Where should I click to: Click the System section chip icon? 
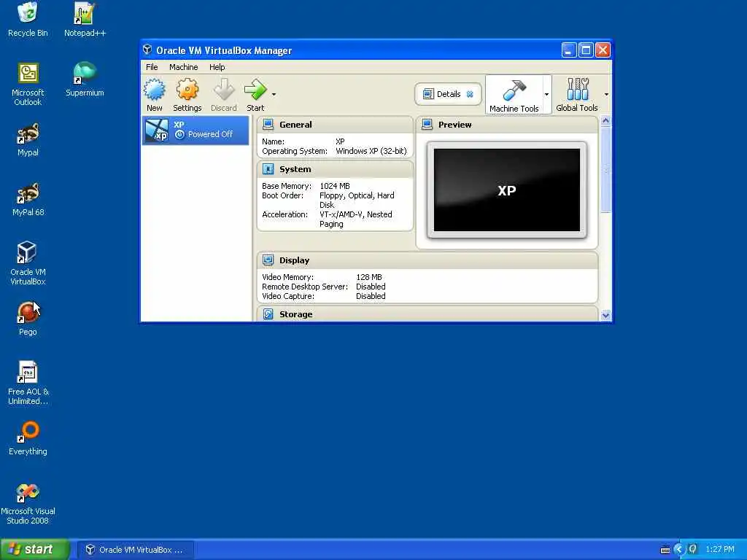coord(268,169)
